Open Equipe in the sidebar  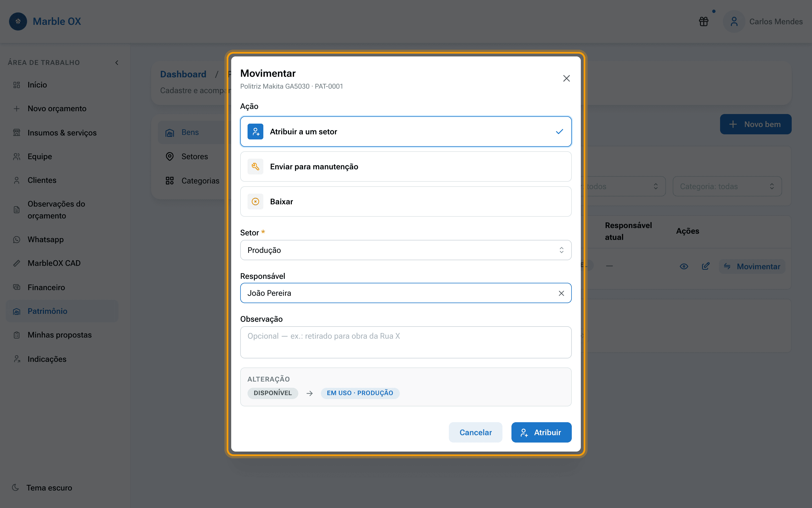tap(62, 157)
